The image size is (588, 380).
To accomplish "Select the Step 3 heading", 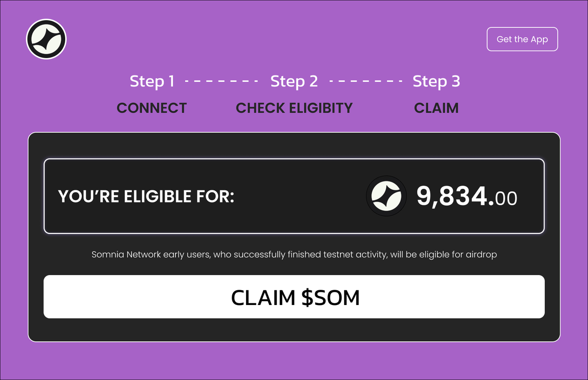I will click(436, 81).
